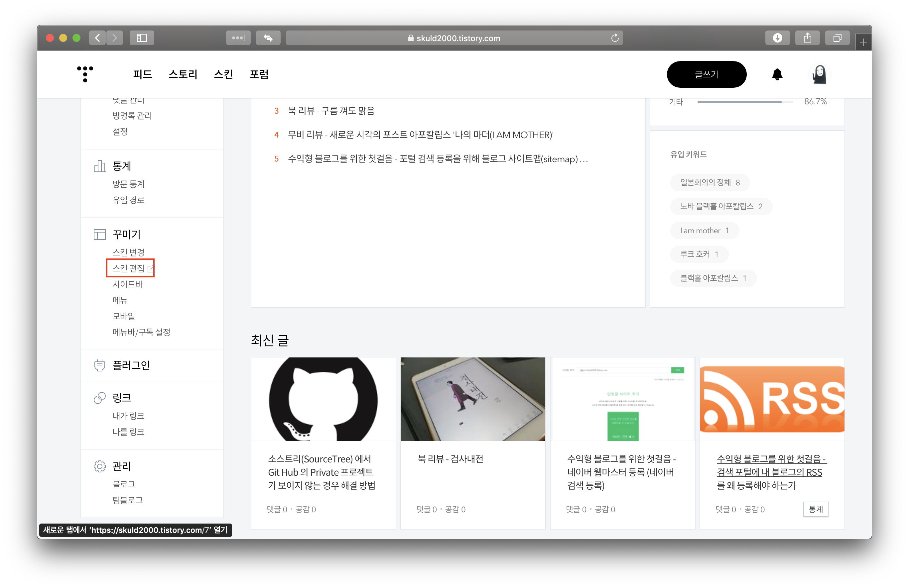Select the 꾸미기 sidebar heading
909x588 pixels.
126,234
